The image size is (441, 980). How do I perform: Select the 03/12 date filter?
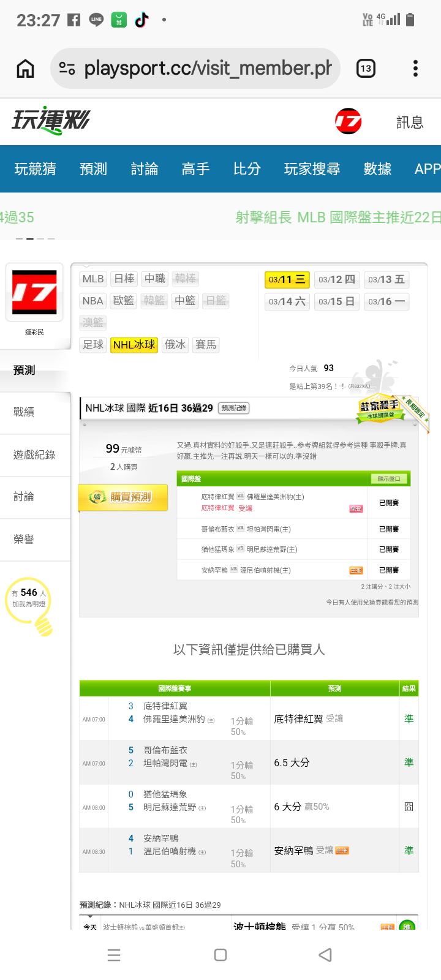coord(336,280)
